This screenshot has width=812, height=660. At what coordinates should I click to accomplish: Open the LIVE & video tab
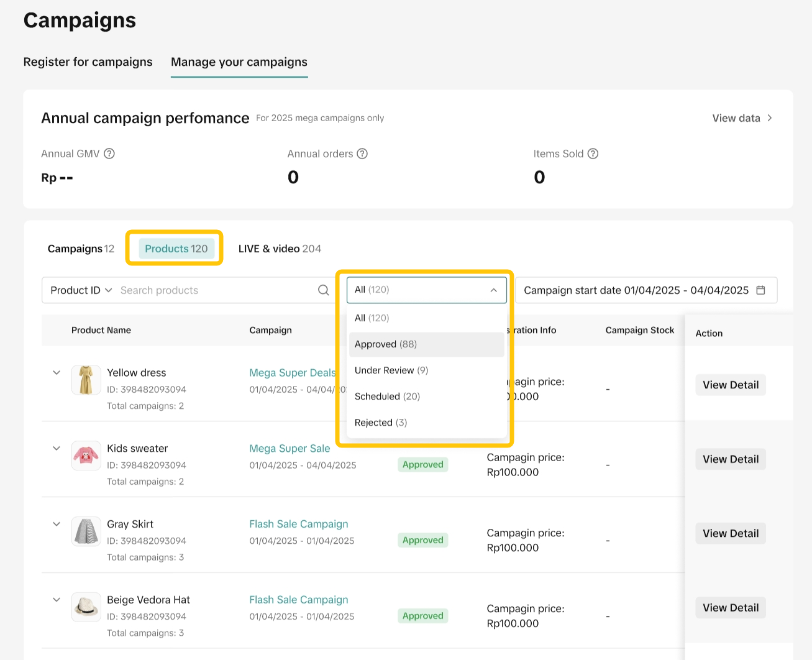(280, 249)
